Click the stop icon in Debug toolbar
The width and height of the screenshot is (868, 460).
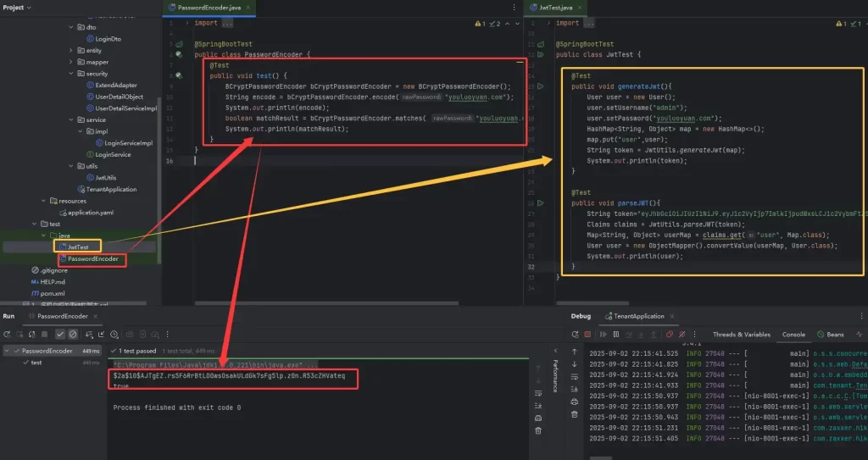[586, 335]
